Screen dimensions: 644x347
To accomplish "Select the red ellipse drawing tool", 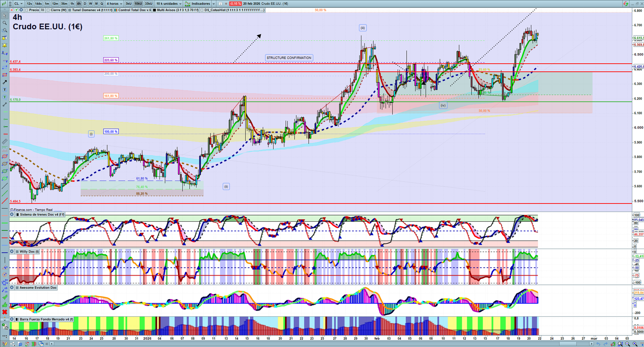I will coord(5,156).
